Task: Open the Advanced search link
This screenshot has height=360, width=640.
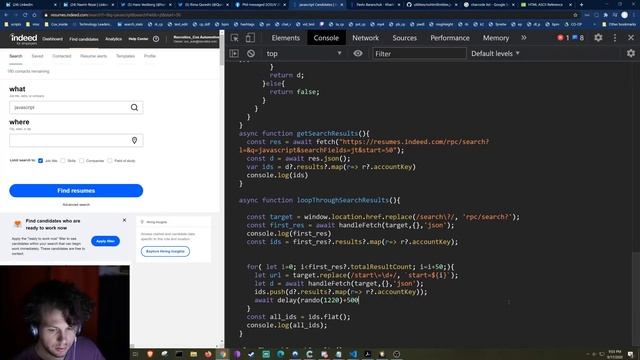Action: coord(76,204)
